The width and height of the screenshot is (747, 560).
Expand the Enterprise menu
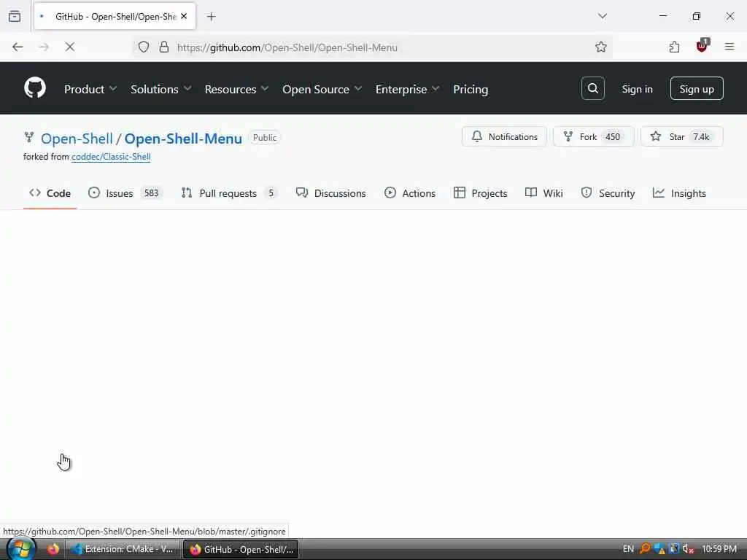click(407, 89)
